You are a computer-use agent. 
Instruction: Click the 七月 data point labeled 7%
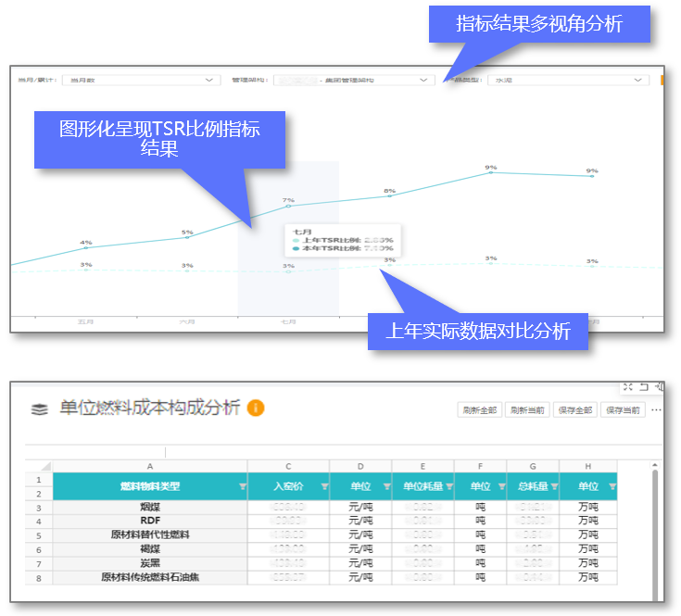[x=288, y=206]
